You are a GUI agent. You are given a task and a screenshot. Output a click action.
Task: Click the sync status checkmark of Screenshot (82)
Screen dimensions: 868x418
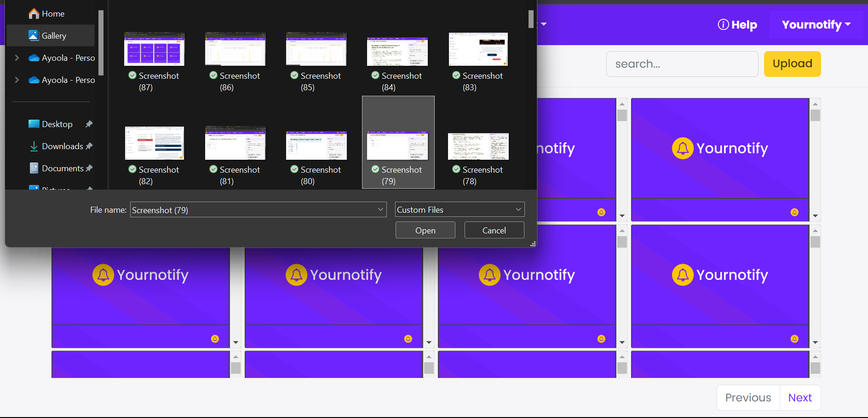point(132,169)
